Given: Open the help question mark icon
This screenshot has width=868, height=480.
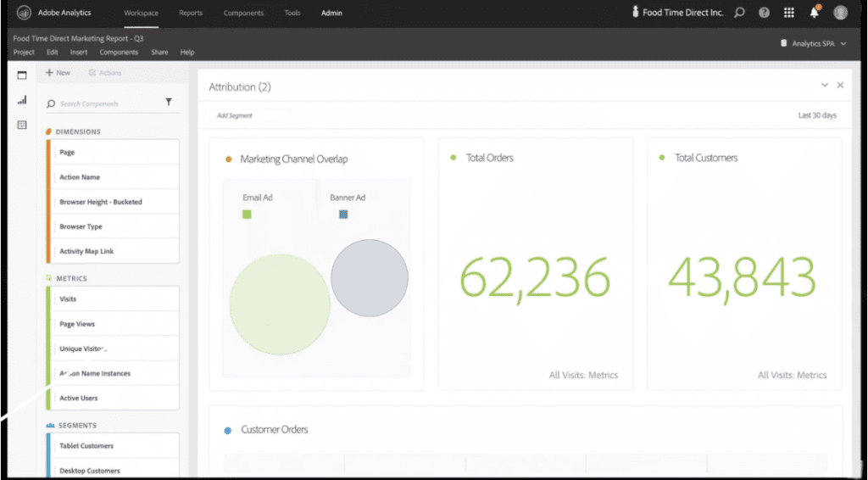Looking at the screenshot, I should tap(764, 12).
